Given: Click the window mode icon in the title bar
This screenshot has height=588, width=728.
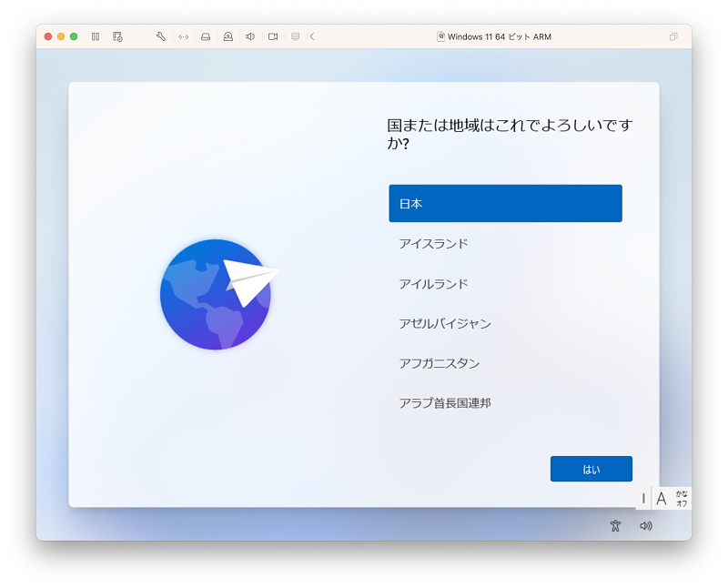Looking at the screenshot, I should 673,36.
